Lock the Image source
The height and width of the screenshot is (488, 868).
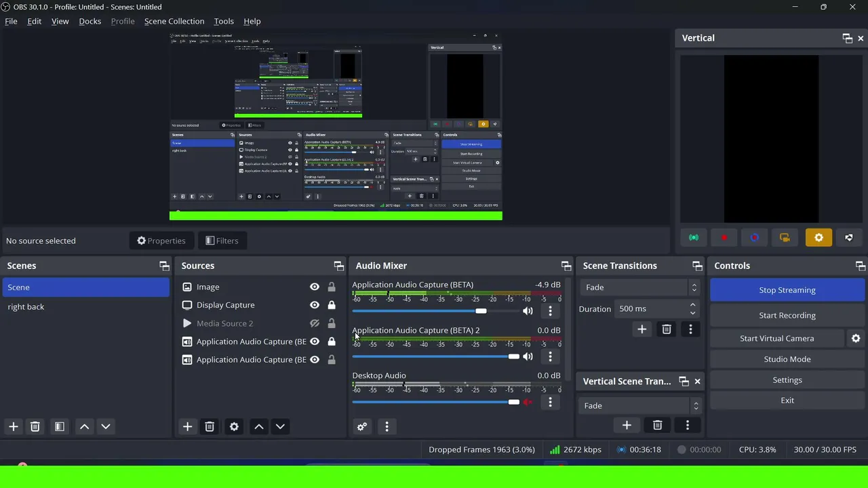click(332, 287)
